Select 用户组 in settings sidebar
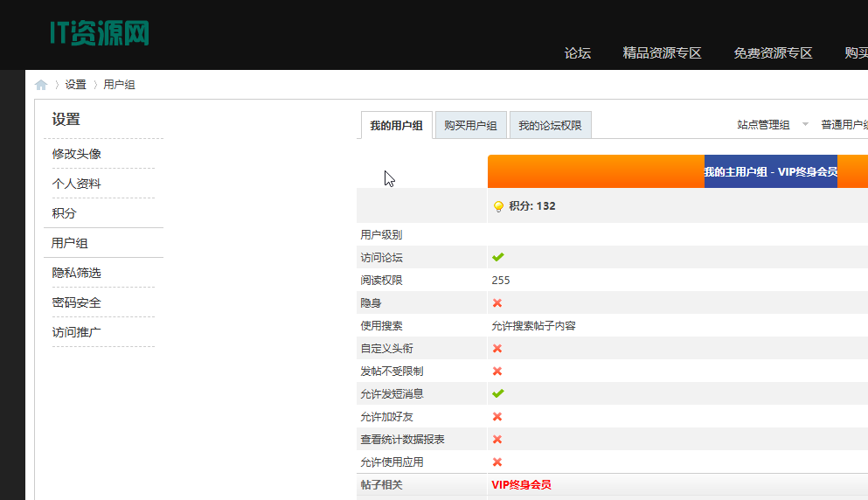The image size is (868, 500). coord(70,243)
